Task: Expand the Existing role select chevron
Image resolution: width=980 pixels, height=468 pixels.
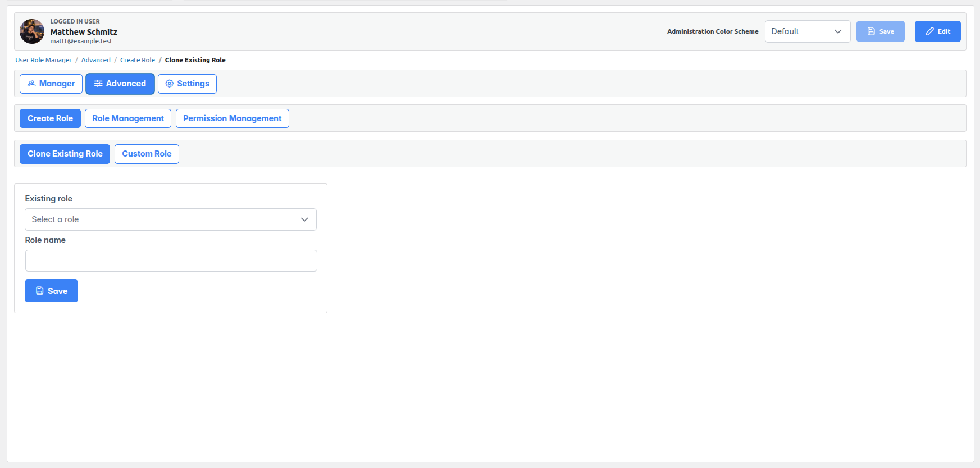Action: pos(304,219)
